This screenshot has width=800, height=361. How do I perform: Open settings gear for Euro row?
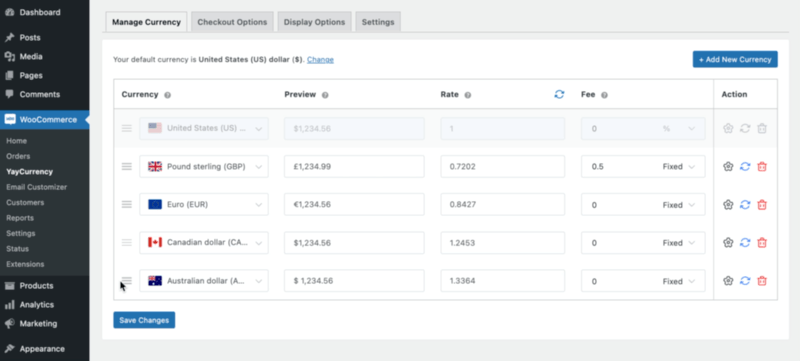point(728,204)
